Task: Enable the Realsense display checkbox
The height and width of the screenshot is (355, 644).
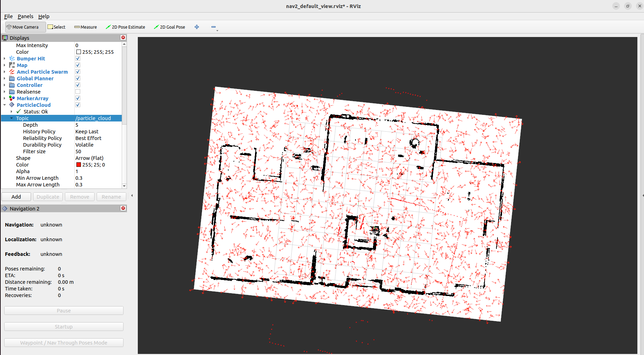Action: click(x=77, y=91)
